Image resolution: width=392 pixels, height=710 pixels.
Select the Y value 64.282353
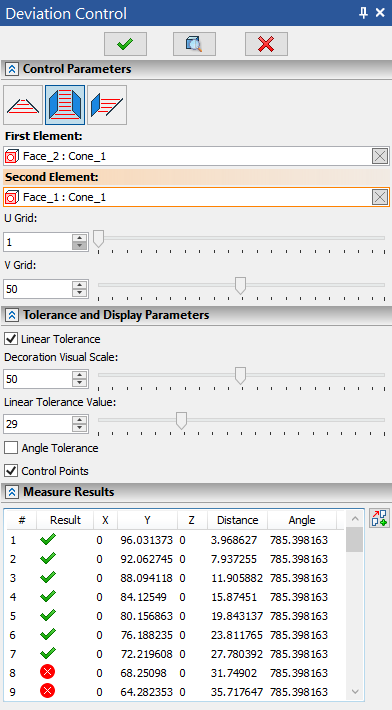147,692
